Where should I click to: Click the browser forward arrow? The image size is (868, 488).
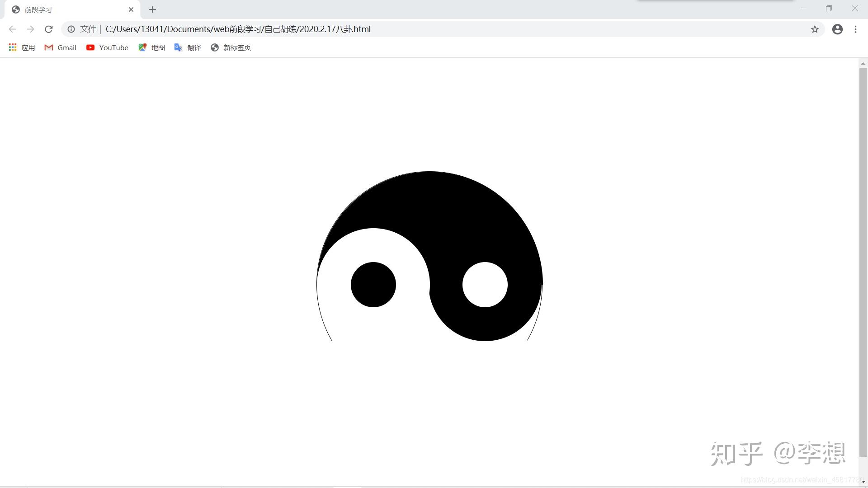30,29
